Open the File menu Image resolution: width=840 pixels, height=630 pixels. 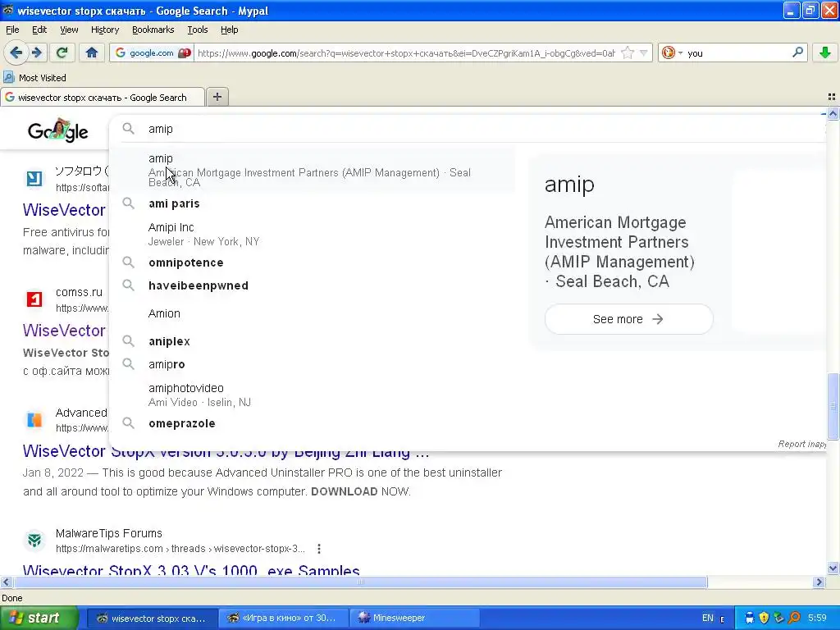pyautogui.click(x=12, y=30)
